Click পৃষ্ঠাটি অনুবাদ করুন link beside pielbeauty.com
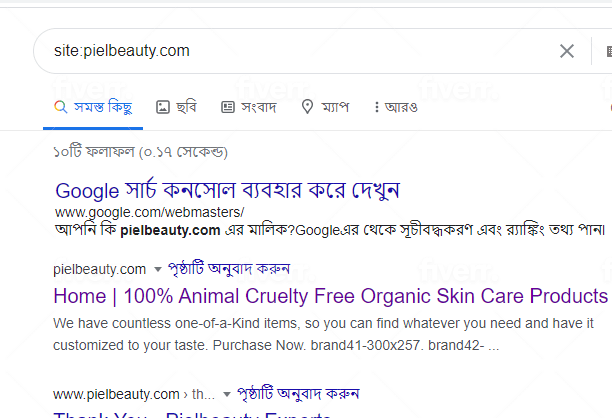This screenshot has width=612, height=418. pos(229,269)
